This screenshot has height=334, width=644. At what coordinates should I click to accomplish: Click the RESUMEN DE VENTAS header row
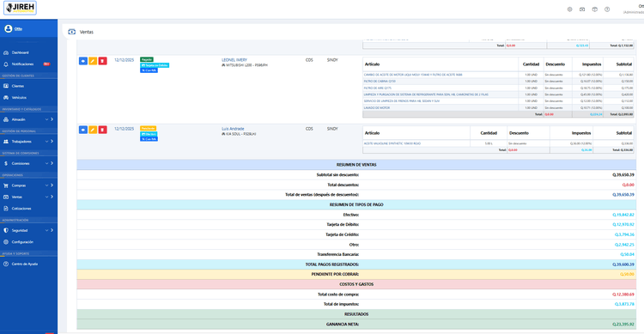(356, 165)
